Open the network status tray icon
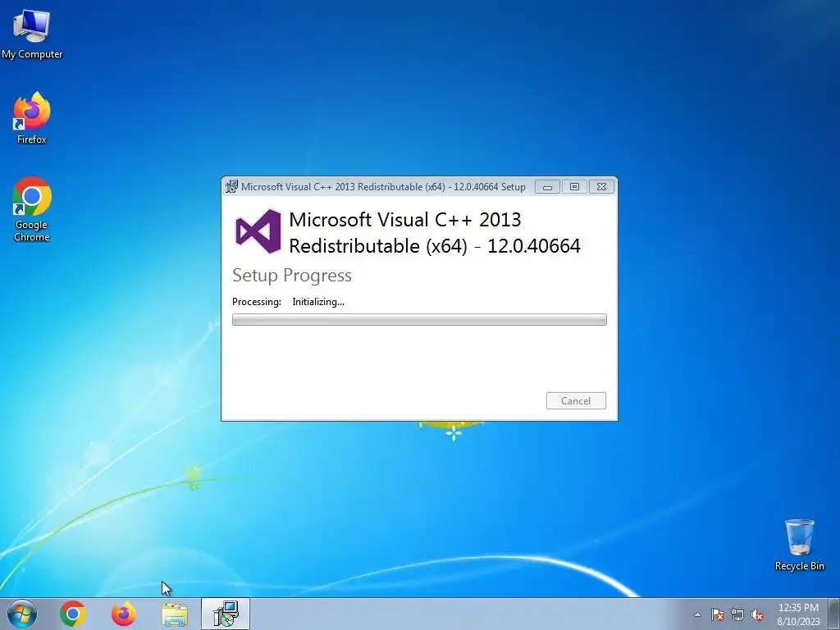 (x=737, y=614)
